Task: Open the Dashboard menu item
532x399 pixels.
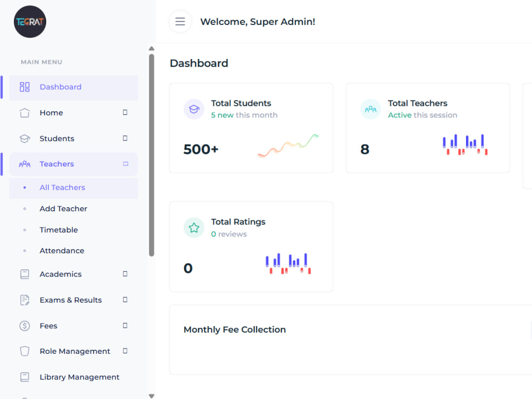Action: 73,87
